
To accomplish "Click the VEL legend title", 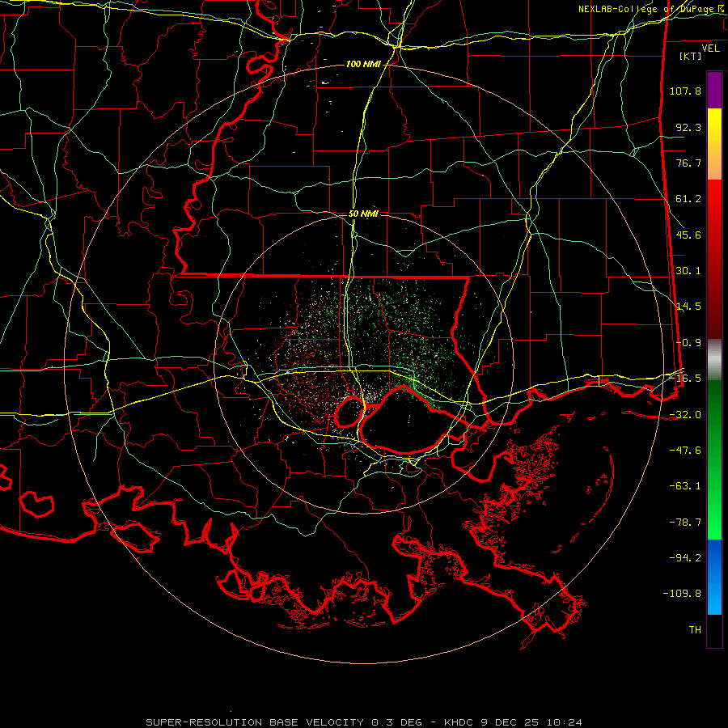I will coord(710,49).
